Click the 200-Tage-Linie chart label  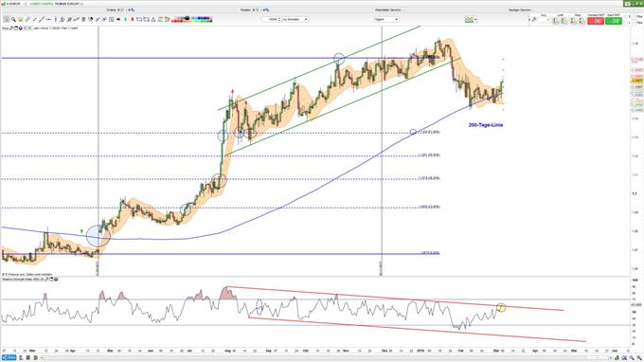point(486,125)
